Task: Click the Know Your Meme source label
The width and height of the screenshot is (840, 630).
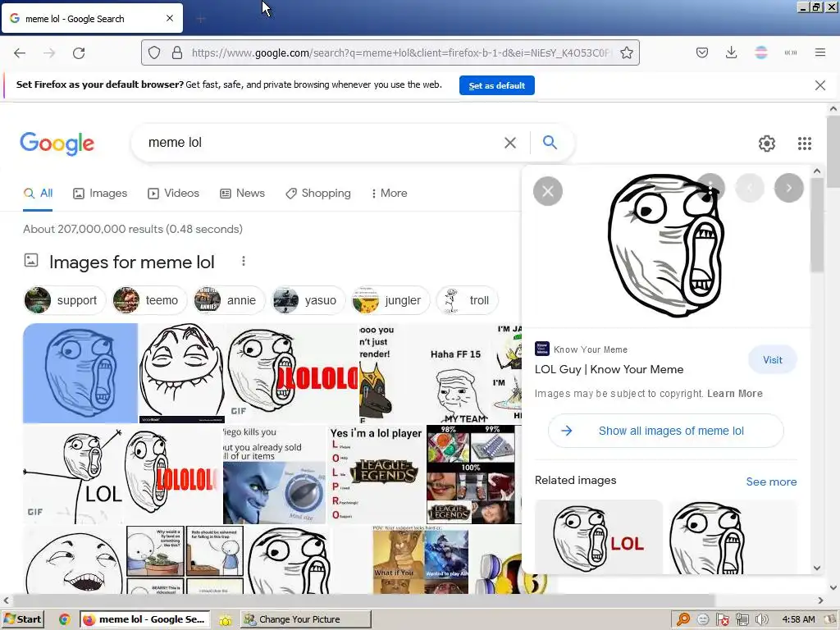Action: pyautogui.click(x=591, y=349)
